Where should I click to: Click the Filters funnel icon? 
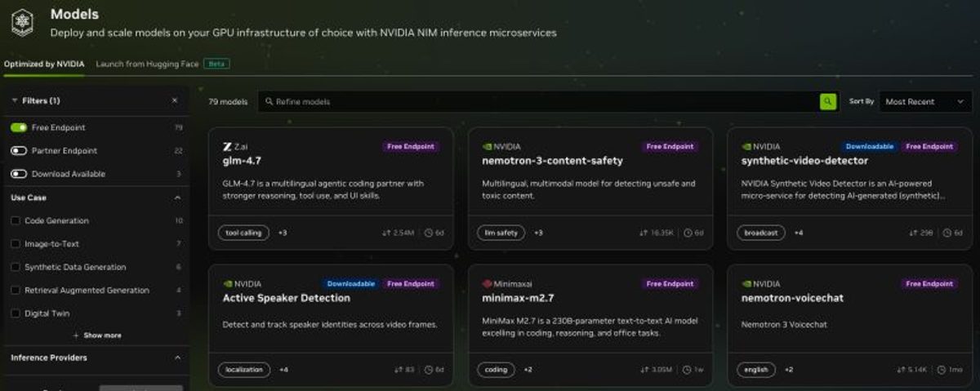(15, 100)
